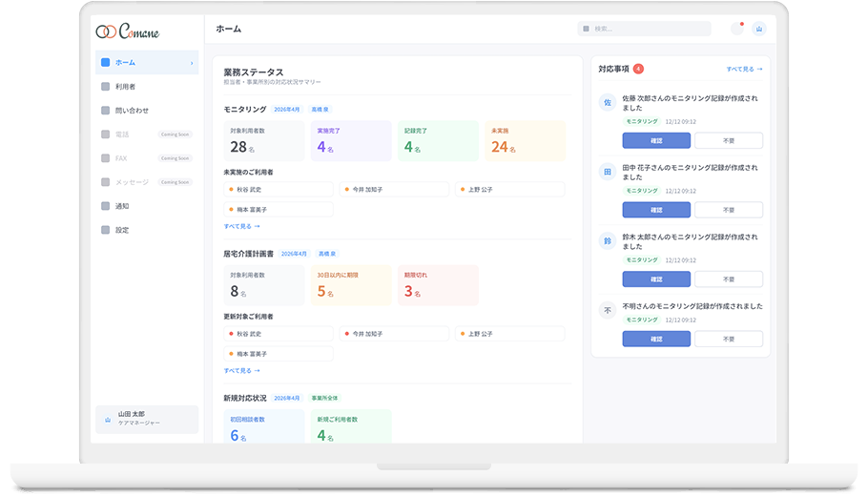Open 上野 公子 under 更新対象ご利用者
868x496 pixels.
pyautogui.click(x=510, y=334)
